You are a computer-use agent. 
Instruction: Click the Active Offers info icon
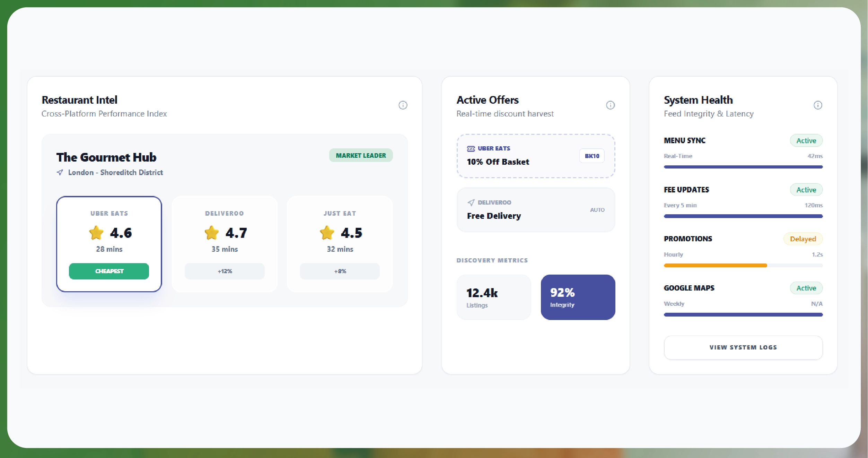coord(610,105)
